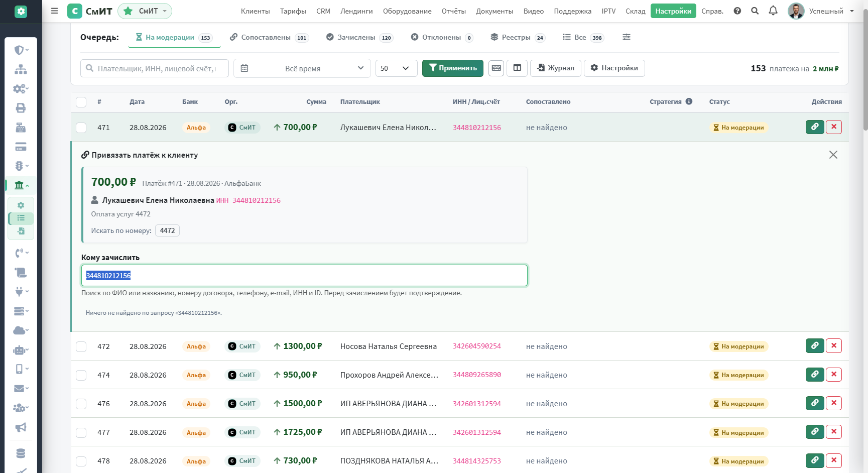Open search via magnifier icon in header
Image resolution: width=868 pixels, height=473 pixels.
[x=755, y=11]
